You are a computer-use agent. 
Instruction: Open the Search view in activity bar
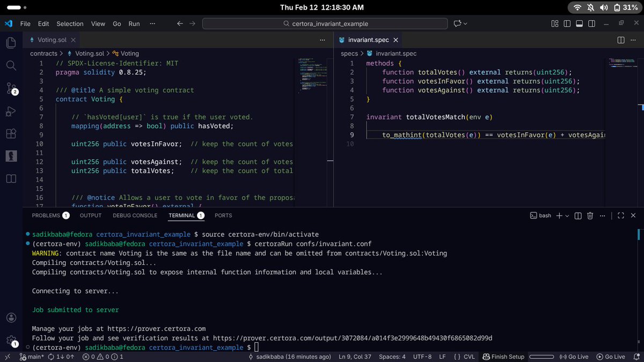(11, 65)
